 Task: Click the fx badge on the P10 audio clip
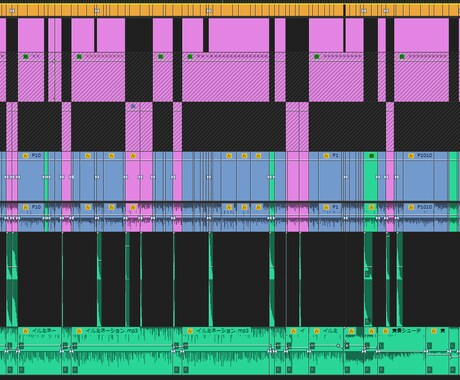coord(26,207)
